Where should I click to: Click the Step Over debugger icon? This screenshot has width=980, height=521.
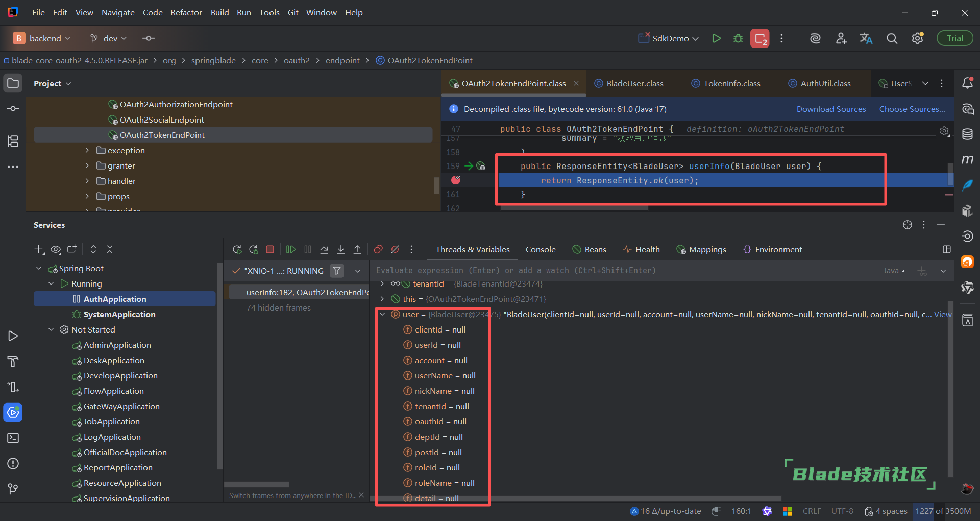click(x=324, y=249)
